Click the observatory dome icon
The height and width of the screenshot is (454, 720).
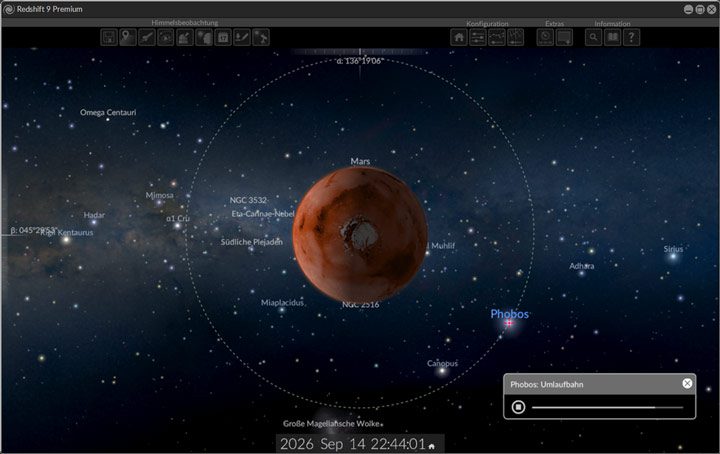coord(185,37)
